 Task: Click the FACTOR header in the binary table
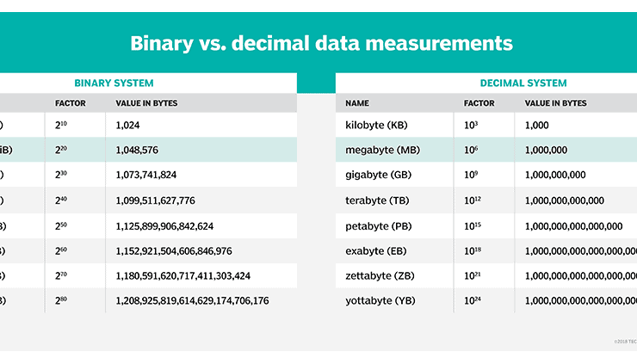tap(70, 103)
